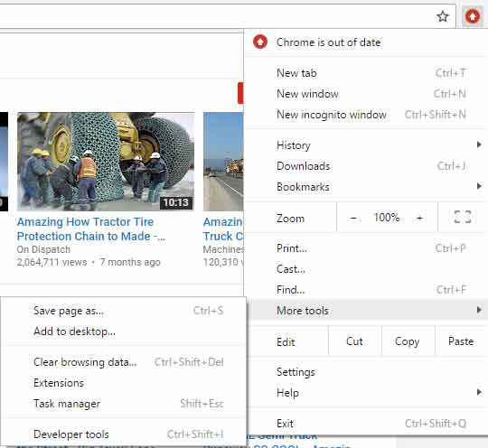Expand the More tools submenu
The height and width of the screenshot is (448, 488).
point(367,310)
